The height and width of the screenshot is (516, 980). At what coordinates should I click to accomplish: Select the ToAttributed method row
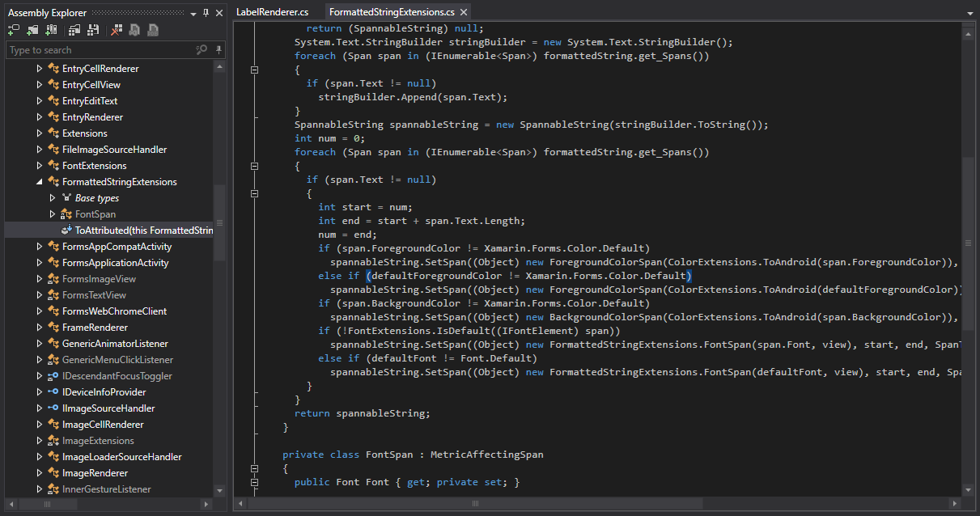coord(108,231)
